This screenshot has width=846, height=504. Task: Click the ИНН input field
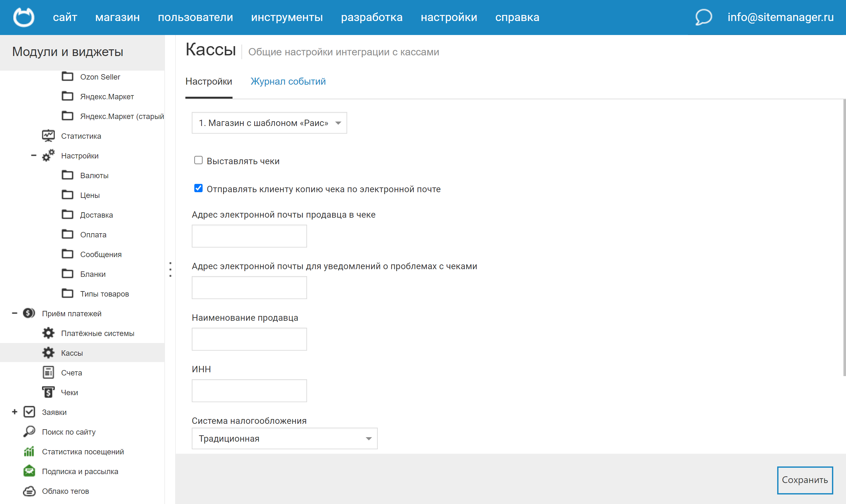click(x=249, y=390)
